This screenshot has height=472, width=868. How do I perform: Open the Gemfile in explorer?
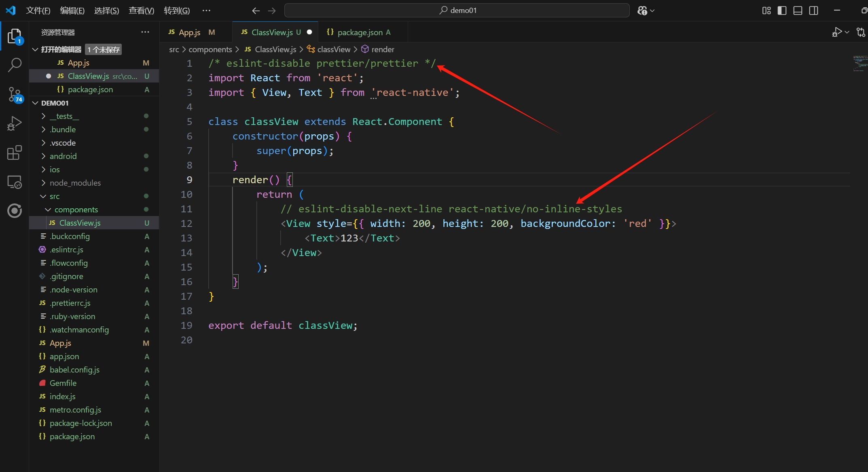pos(94,383)
